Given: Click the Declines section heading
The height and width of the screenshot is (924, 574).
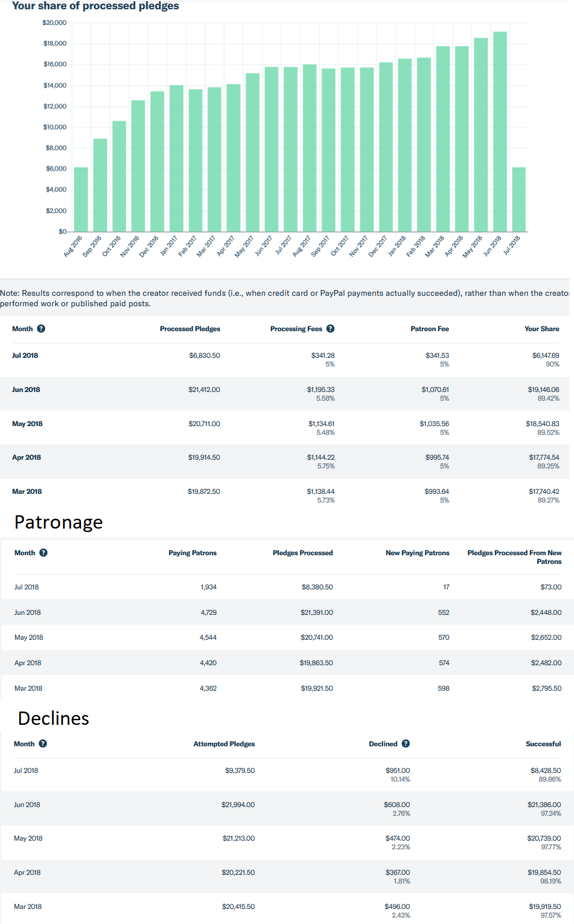Looking at the screenshot, I should pyautogui.click(x=54, y=718).
